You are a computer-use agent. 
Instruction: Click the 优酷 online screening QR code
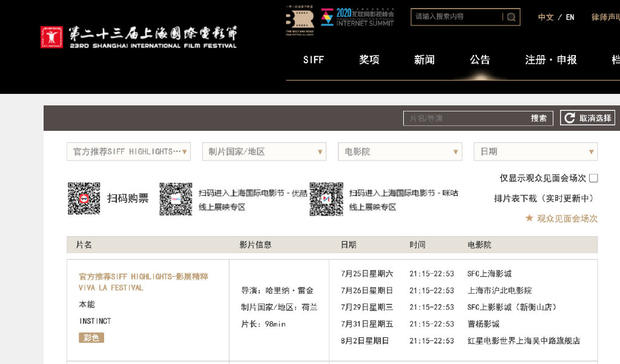point(176,199)
